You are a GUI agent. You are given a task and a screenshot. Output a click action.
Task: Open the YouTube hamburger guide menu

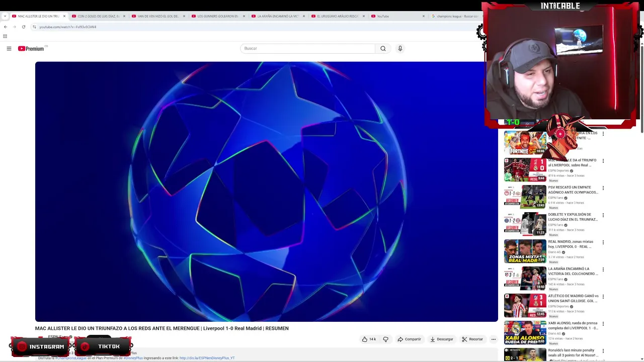(x=9, y=48)
